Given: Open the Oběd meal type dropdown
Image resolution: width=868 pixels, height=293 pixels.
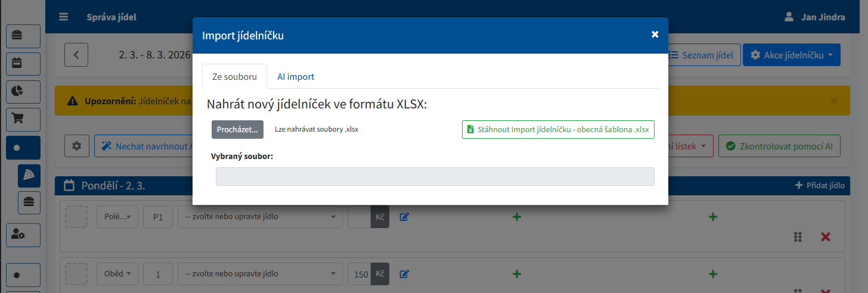Looking at the screenshot, I should click(117, 274).
